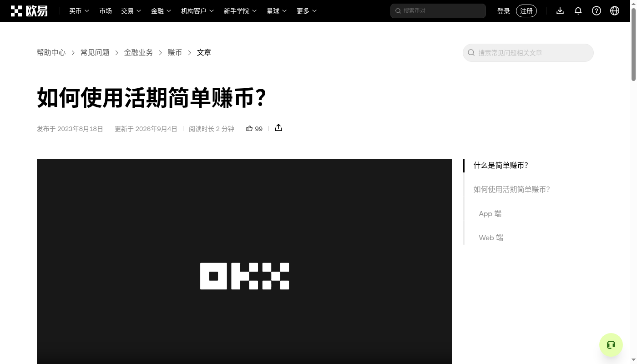Go to 赚币 breadcrumb
The width and height of the screenshot is (637, 364).
tap(175, 53)
